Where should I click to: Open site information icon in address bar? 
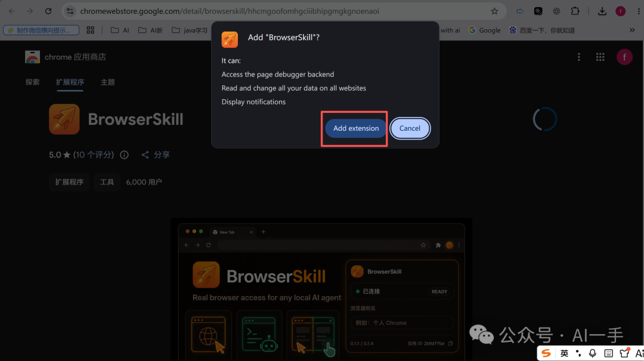tap(70, 11)
